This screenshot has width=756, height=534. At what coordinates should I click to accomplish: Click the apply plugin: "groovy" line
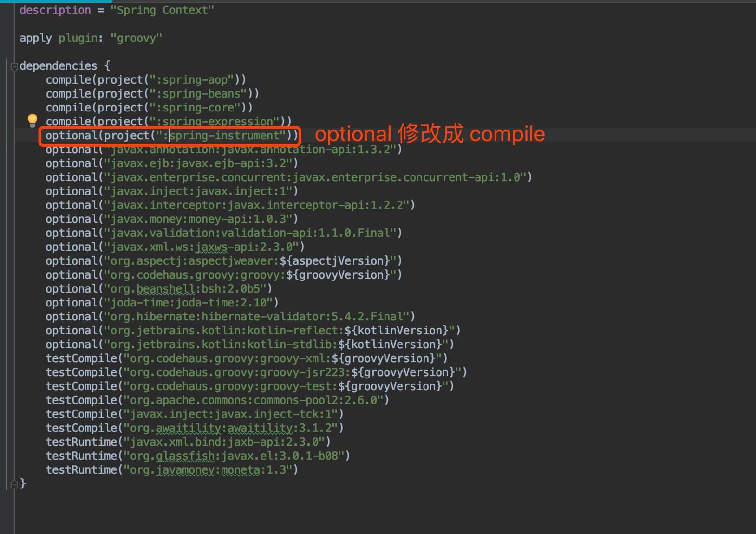tap(91, 38)
